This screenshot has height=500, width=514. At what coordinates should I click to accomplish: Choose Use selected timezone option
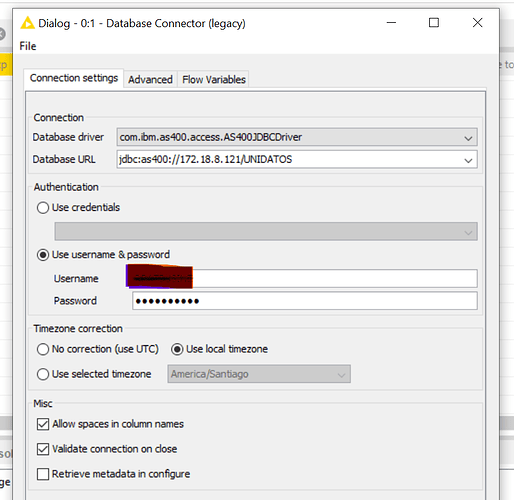click(x=43, y=374)
